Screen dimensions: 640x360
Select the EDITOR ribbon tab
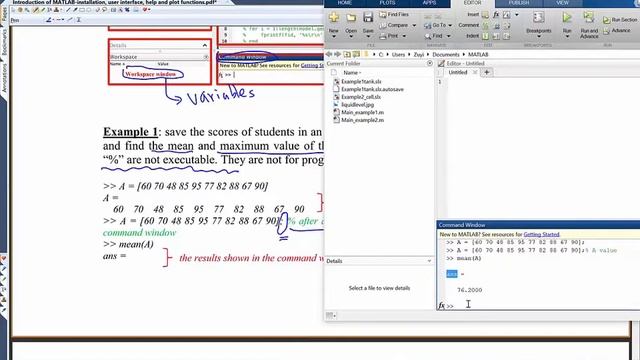[473, 3]
